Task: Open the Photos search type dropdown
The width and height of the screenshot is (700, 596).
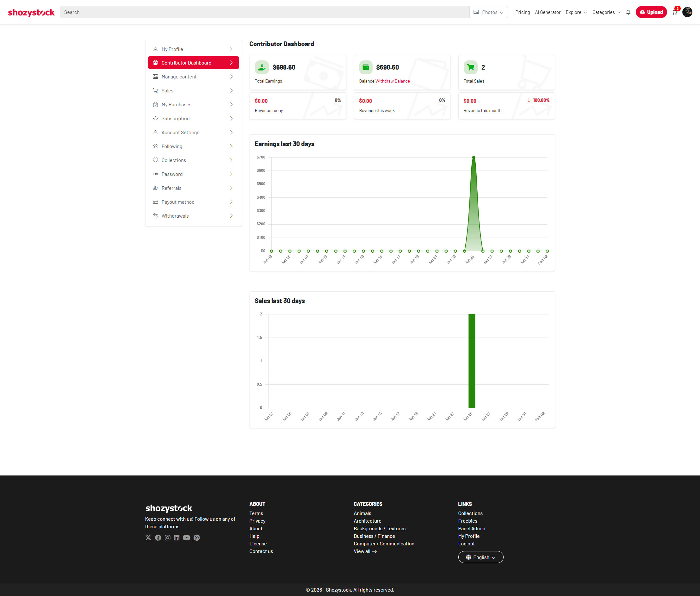Action: [x=488, y=12]
